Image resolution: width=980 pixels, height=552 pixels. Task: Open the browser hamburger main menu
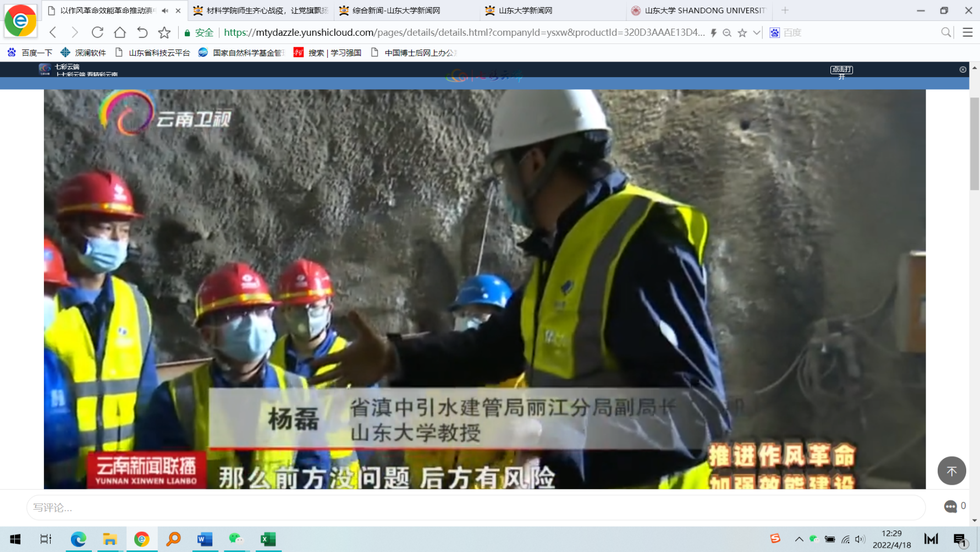click(x=967, y=32)
